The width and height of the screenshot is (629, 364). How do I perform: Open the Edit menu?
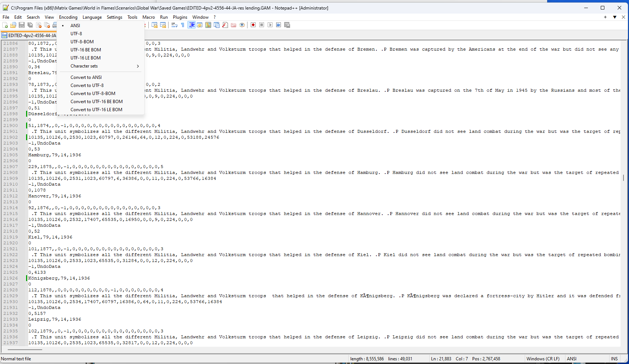pos(18,17)
